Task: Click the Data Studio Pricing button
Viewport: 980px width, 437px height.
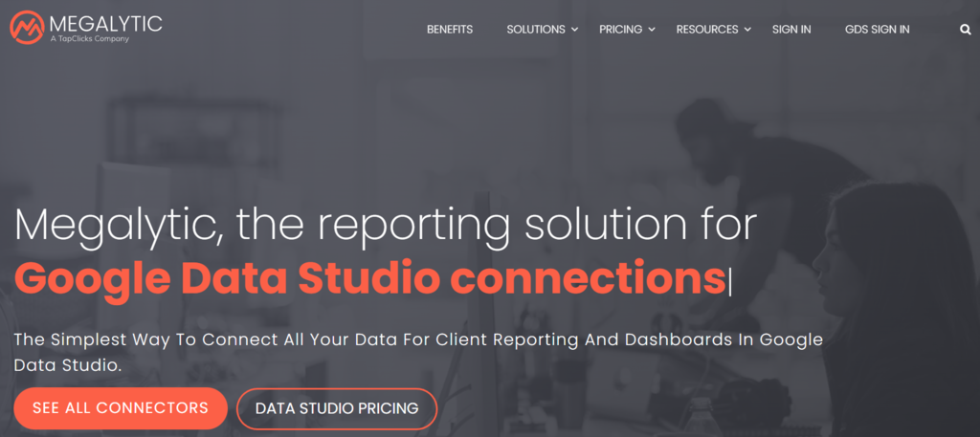Action: click(337, 409)
